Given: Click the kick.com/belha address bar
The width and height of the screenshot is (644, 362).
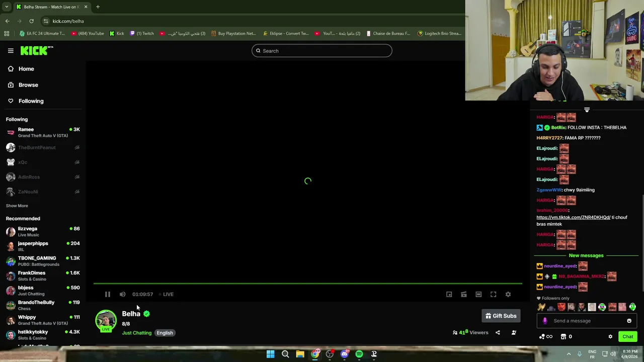Looking at the screenshot, I should [x=252, y=21].
